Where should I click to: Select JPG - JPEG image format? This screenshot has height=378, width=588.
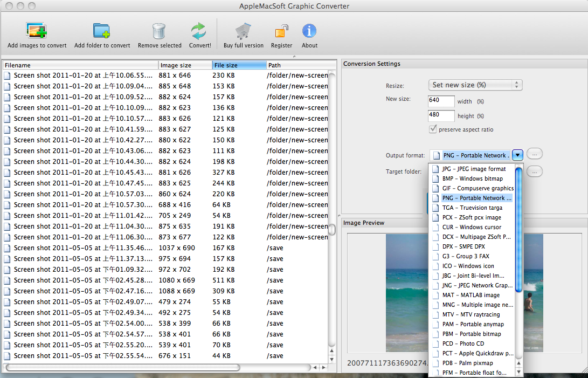click(x=472, y=169)
